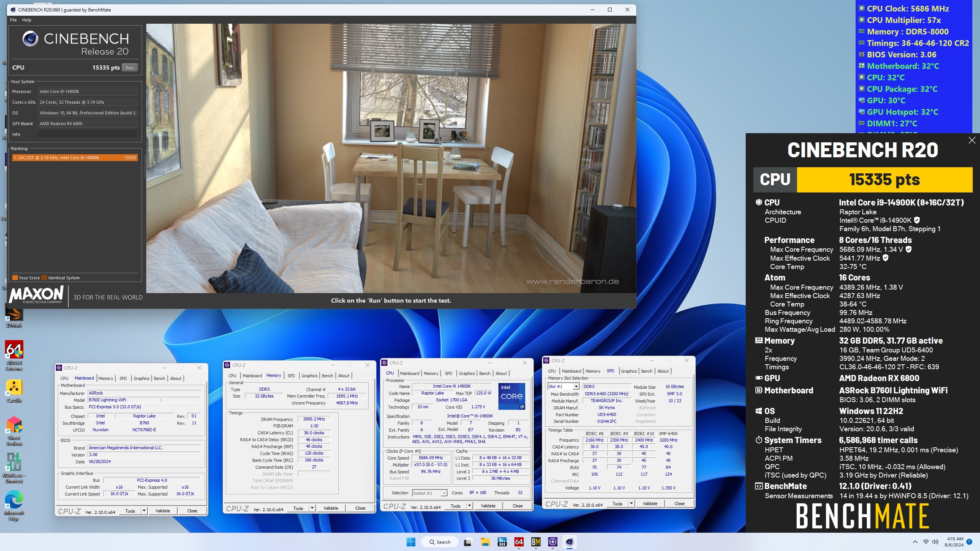Click the Info field in Cinebench

click(x=88, y=134)
